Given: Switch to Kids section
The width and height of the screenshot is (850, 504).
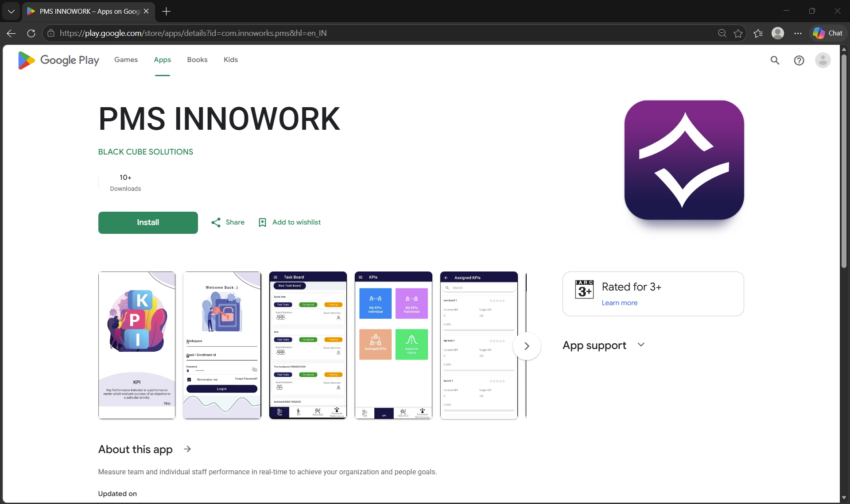Looking at the screenshot, I should (231, 60).
